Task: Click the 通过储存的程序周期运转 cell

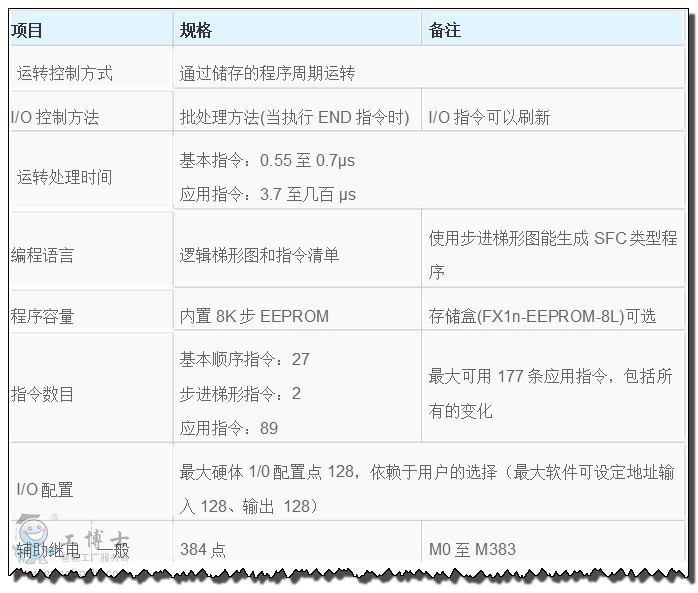Action: (267, 73)
